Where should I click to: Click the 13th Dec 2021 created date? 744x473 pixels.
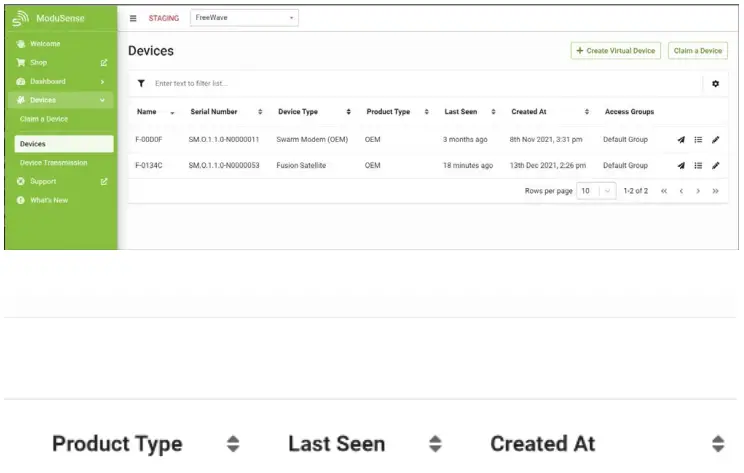pyautogui.click(x=548, y=165)
